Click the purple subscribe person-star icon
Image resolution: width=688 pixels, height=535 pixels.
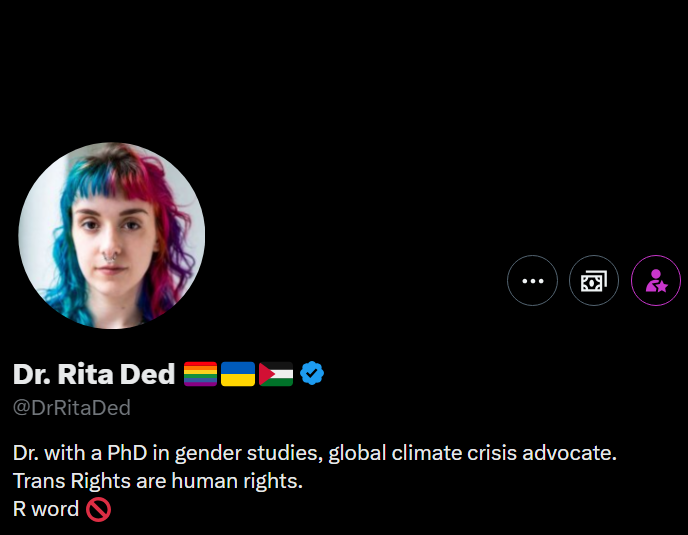point(656,281)
